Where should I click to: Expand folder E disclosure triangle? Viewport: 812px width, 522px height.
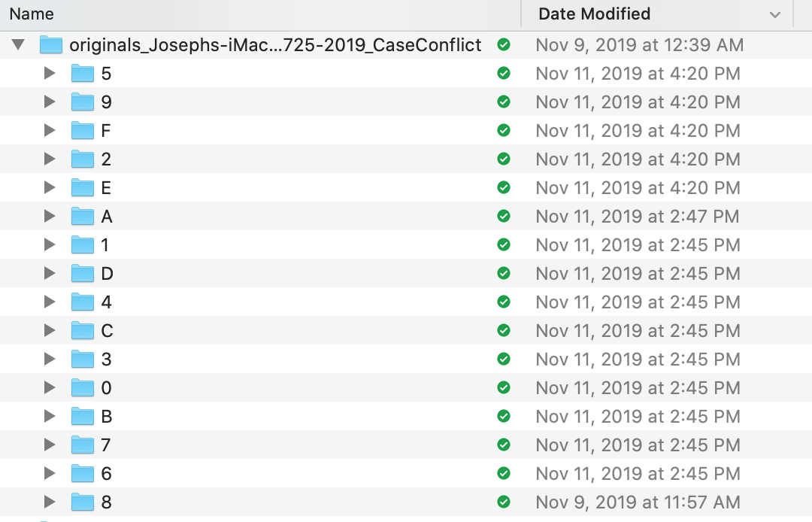[x=50, y=188]
